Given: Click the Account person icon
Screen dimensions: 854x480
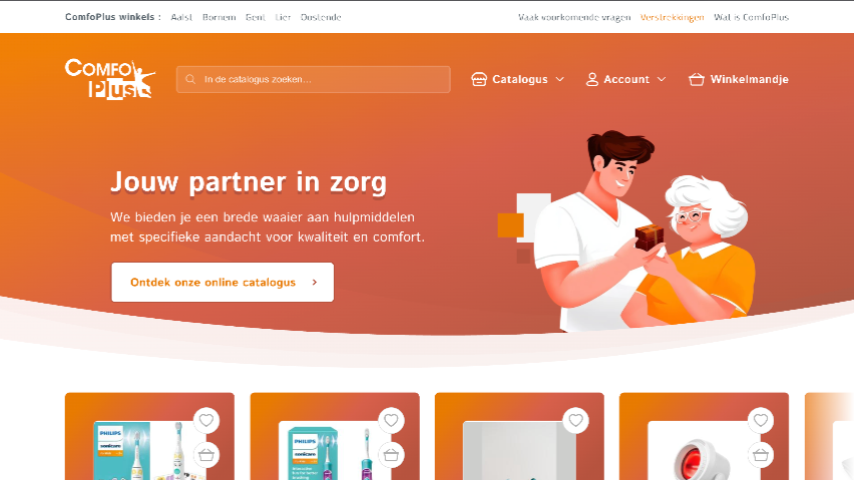Looking at the screenshot, I should [x=591, y=80].
